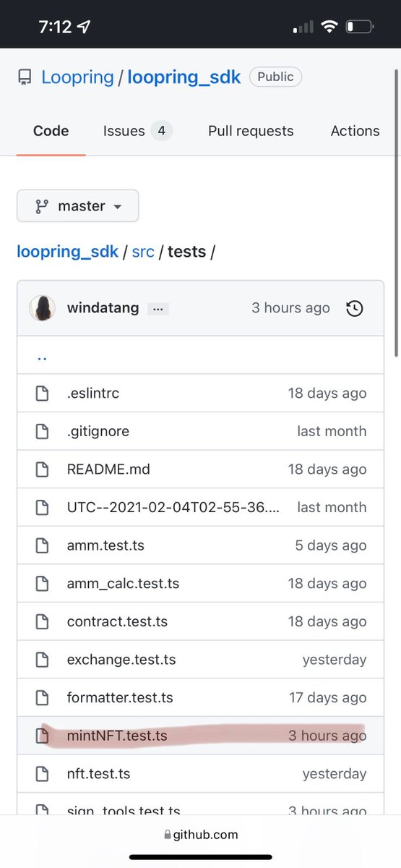
Task: Click file icon beside nft.test.ts
Action: (43, 774)
